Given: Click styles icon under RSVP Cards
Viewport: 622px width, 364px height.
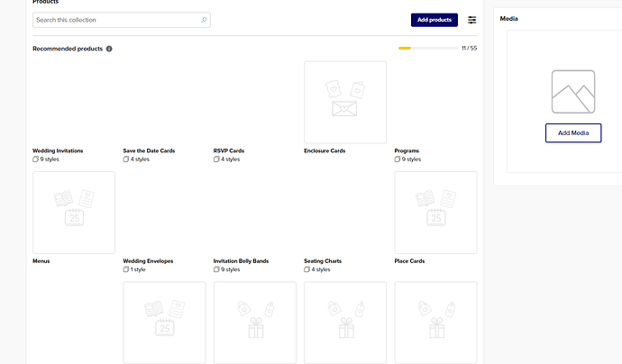Looking at the screenshot, I should (216, 159).
